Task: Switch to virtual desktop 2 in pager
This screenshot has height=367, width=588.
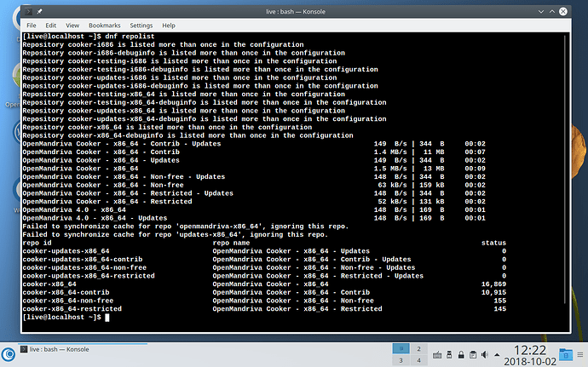Action: 419,348
